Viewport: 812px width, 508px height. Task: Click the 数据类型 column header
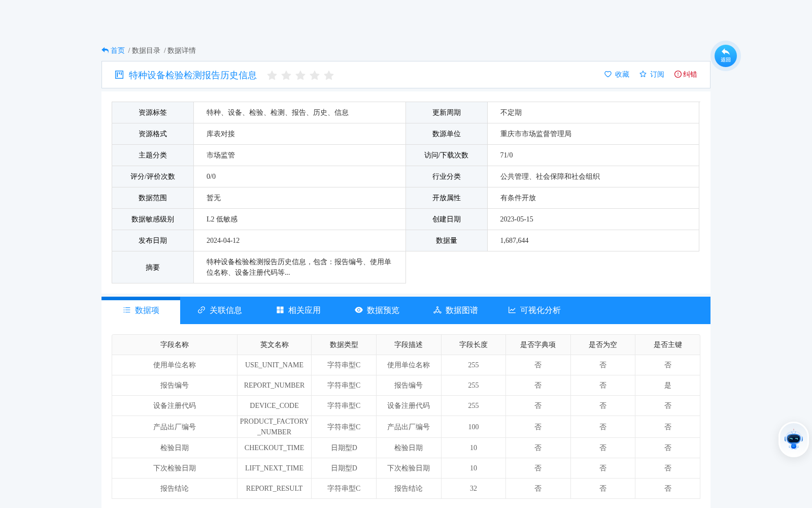pyautogui.click(x=344, y=345)
